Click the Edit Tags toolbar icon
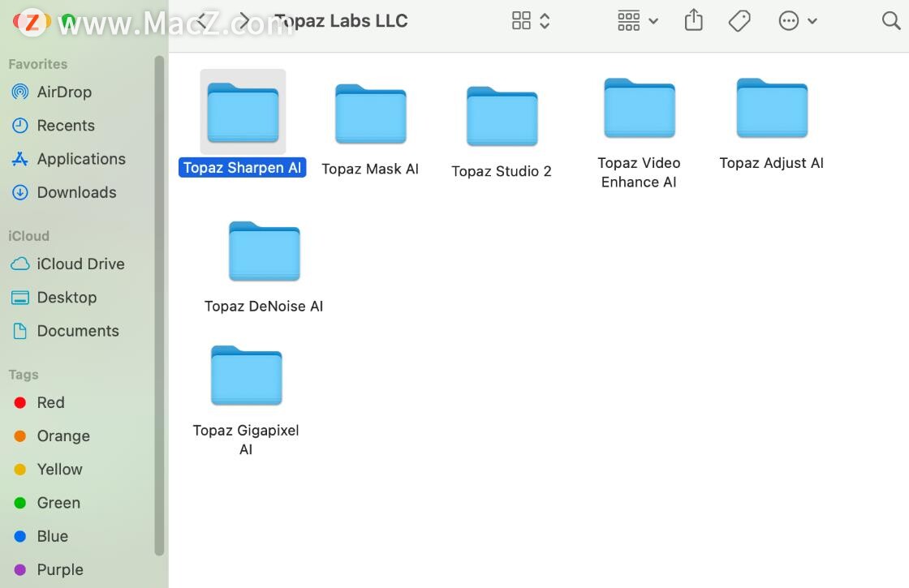The height and width of the screenshot is (588, 909). 739,21
